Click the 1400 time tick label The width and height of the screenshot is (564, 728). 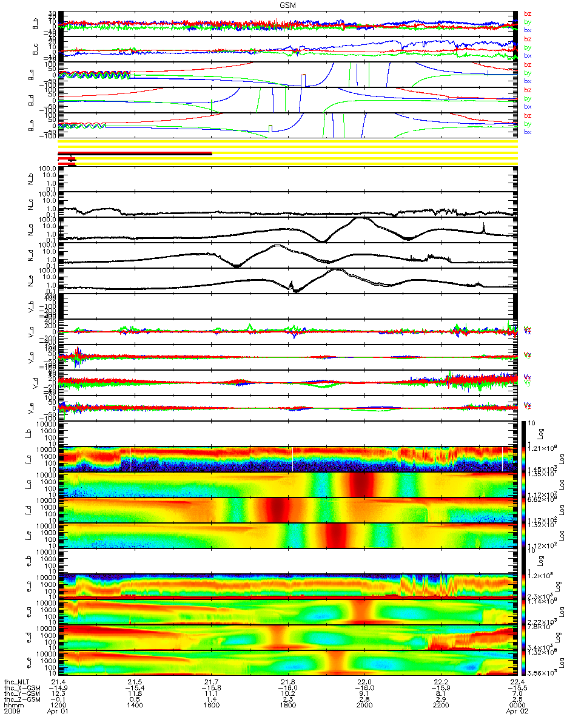136,706
